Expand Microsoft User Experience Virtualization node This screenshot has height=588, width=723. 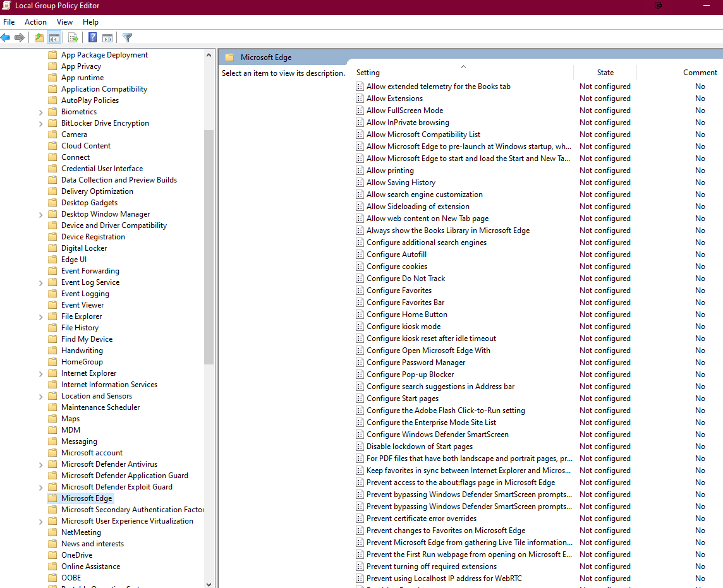point(40,521)
